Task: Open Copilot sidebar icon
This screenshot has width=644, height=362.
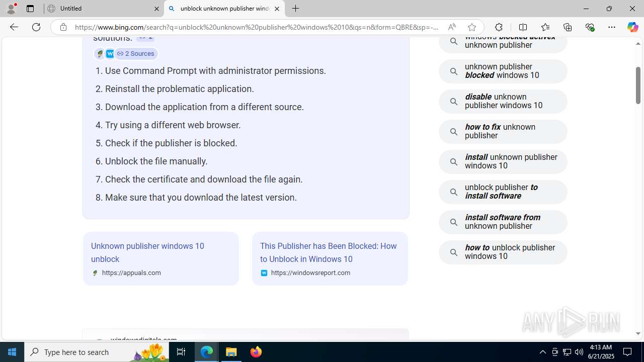Action: click(632, 27)
